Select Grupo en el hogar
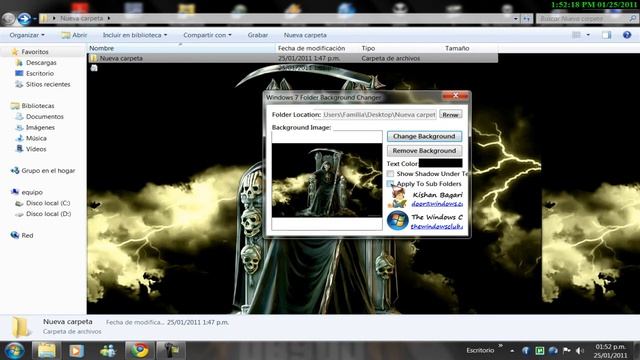 [x=48, y=171]
